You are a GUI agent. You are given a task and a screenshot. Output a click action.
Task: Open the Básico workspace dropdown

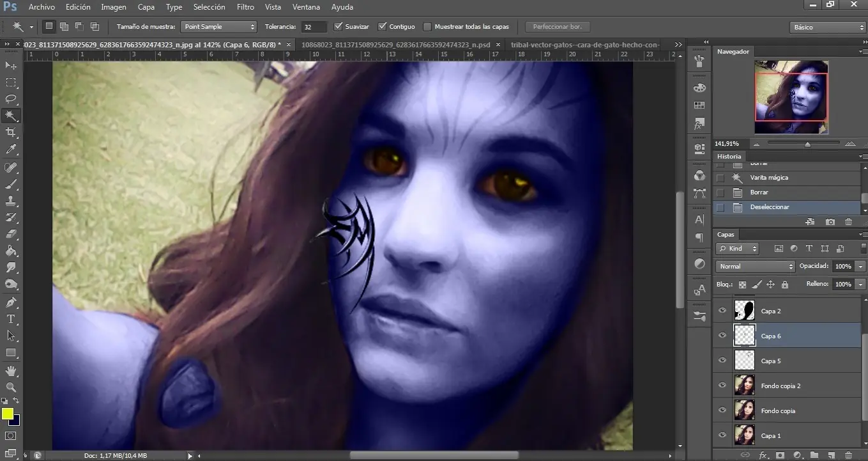(827, 27)
